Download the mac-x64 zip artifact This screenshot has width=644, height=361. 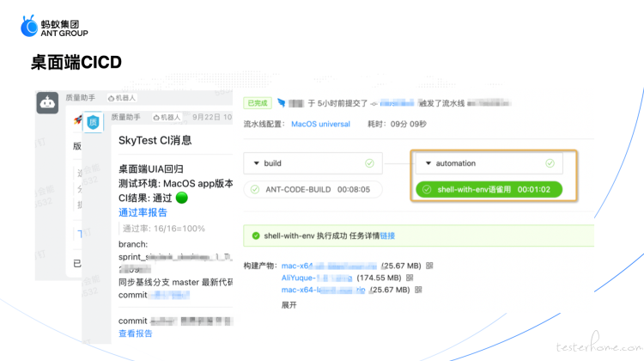[323, 290]
